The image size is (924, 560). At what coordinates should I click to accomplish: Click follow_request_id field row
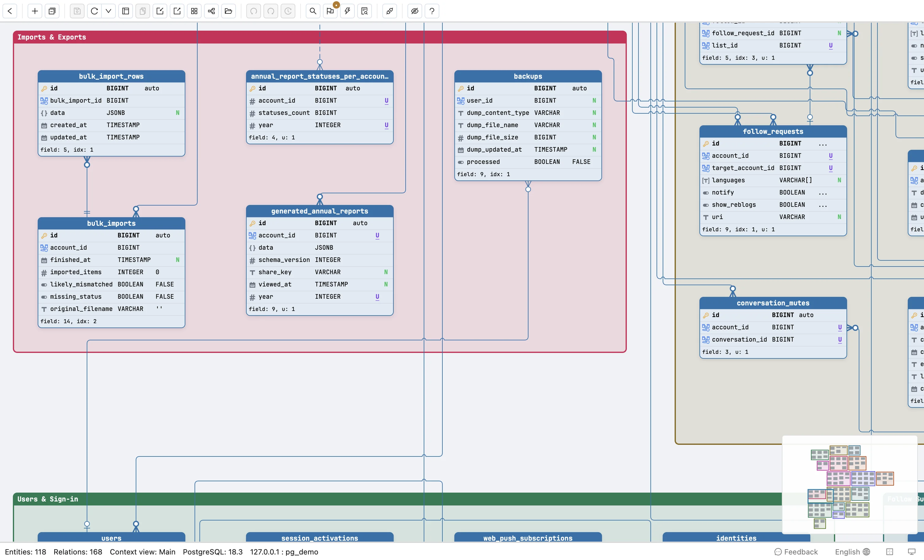click(773, 33)
